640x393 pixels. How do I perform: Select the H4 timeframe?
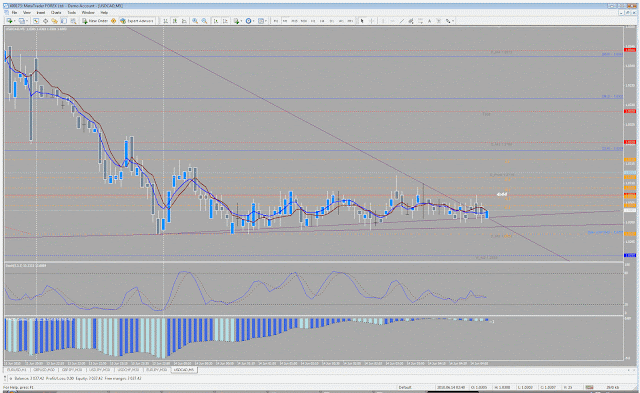322,21
